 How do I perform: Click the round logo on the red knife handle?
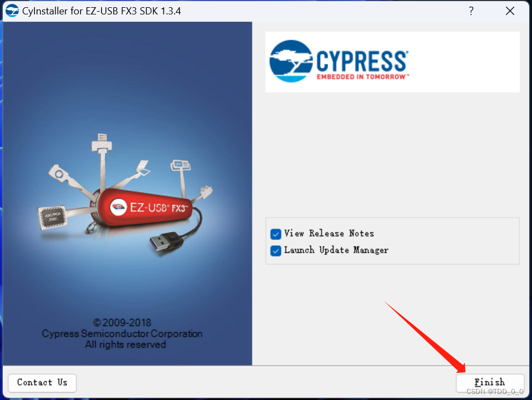coord(119,207)
